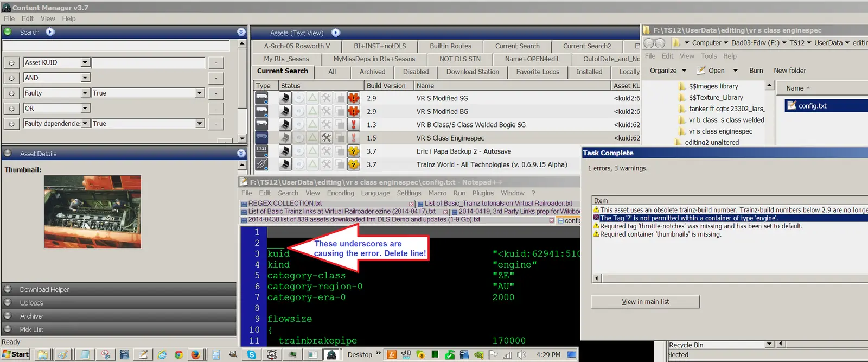The image size is (868, 362).
Task: Click the type icon for Trainz World - All Technologies
Action: tap(261, 164)
